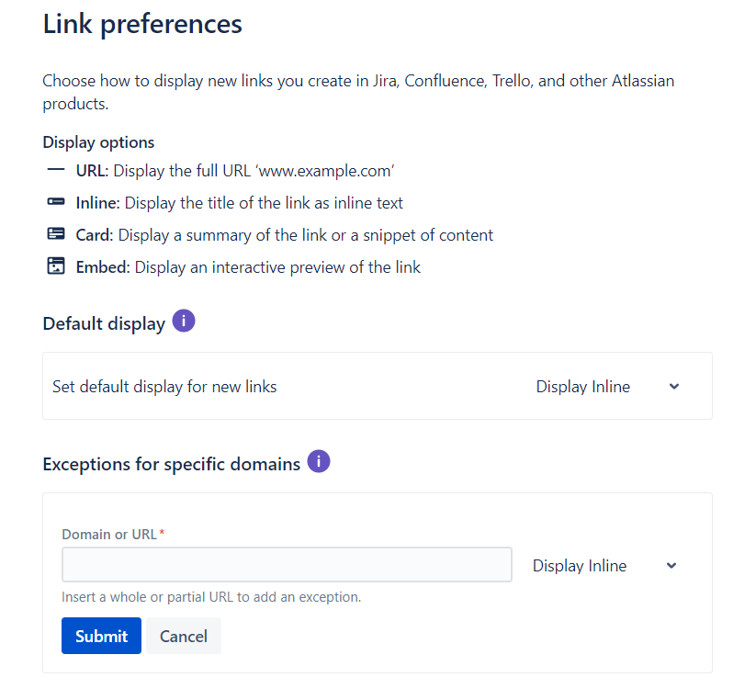Open the exception's 'Display Inline' dropdown

click(580, 566)
